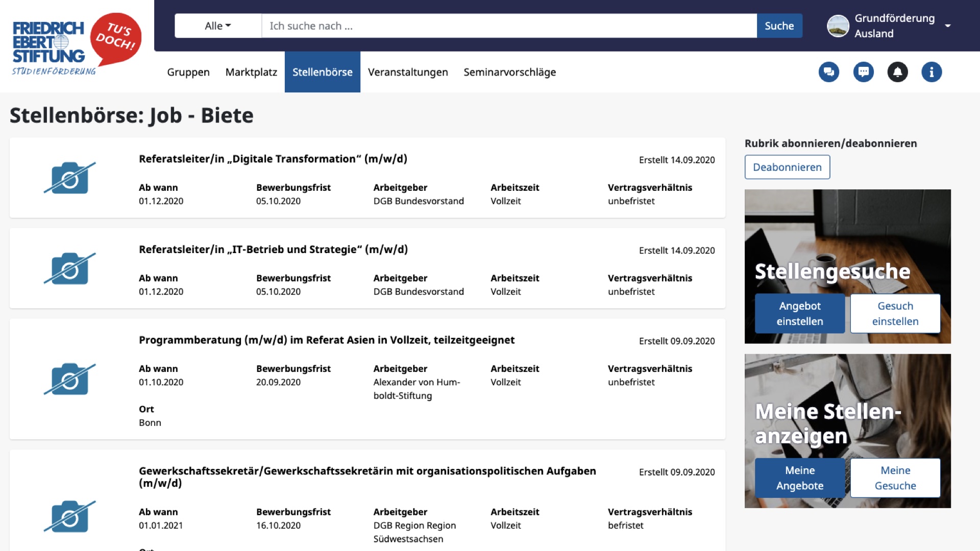Expand the user account dropdown arrow
Image resolution: width=980 pixels, height=551 pixels.
coord(948,26)
